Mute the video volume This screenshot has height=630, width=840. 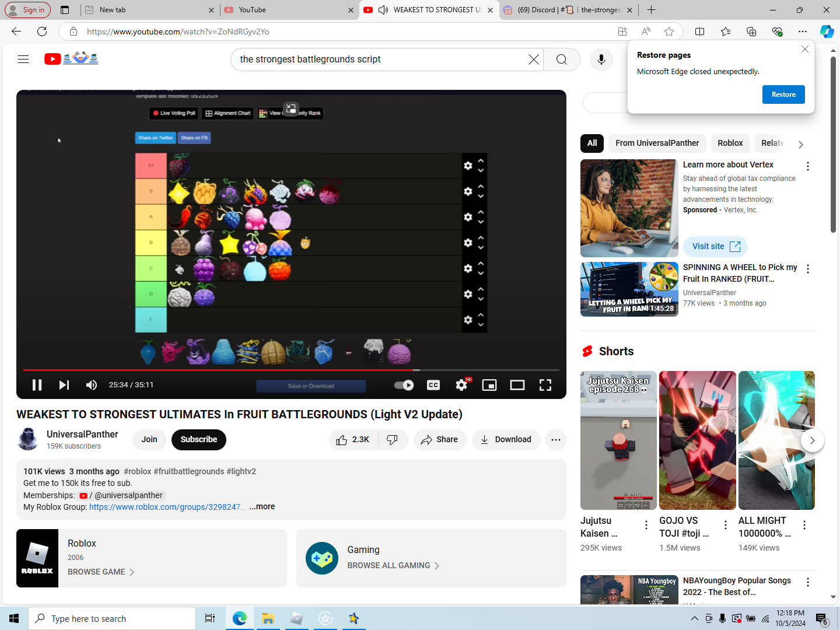click(91, 385)
